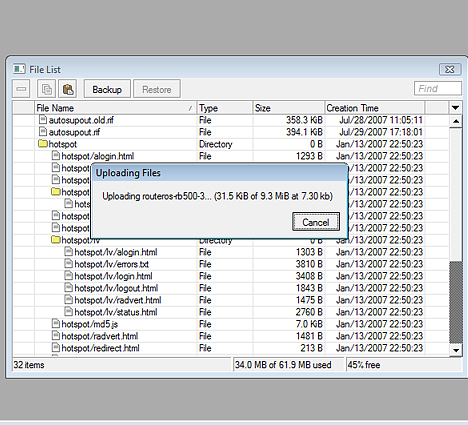The height and width of the screenshot is (425, 468).
Task: Click the remove (minus) toolbar icon
Action: pos(21,89)
